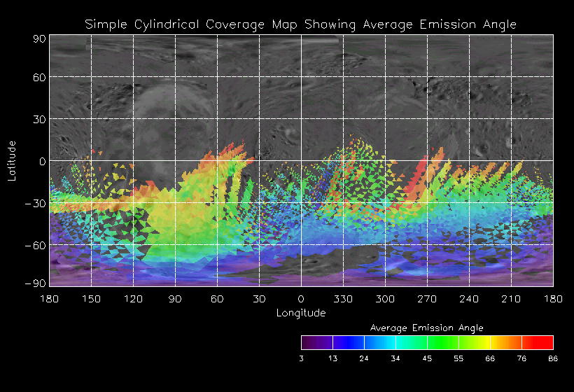Pick the red 76–86 color bar segment
Image resolution: width=574 pixels, height=392 pixels.
[x=538, y=342]
